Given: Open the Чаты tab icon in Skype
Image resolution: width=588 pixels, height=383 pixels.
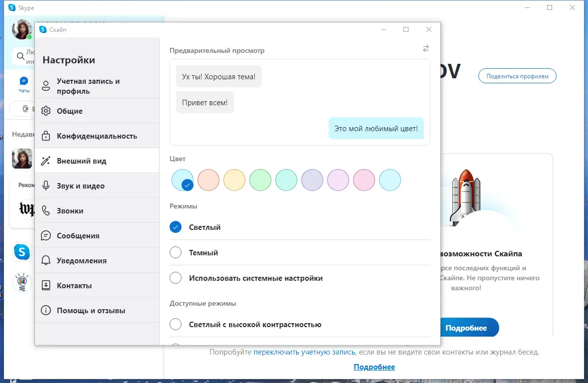Looking at the screenshot, I should [23, 84].
